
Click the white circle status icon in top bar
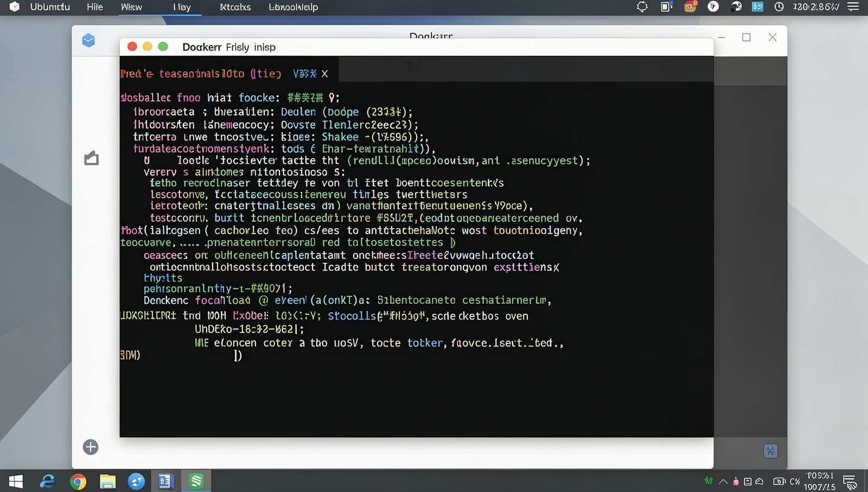coord(713,7)
